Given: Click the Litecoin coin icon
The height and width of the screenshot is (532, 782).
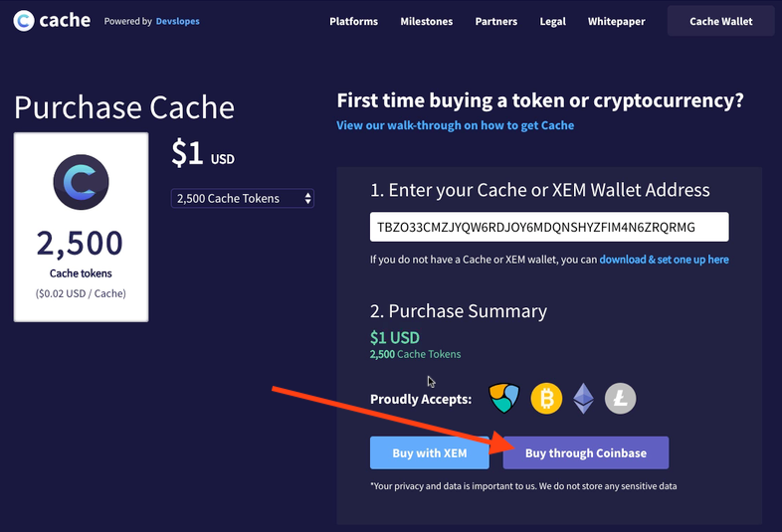Looking at the screenshot, I should click(620, 399).
